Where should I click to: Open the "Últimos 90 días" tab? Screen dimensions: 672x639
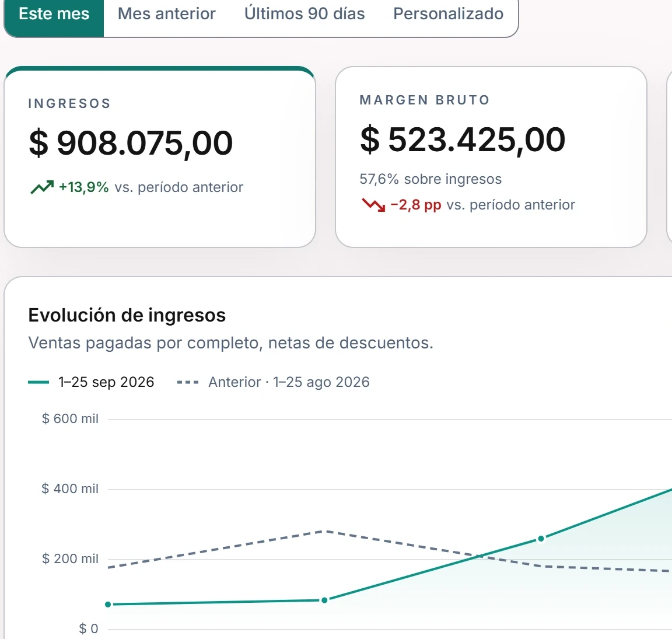(304, 14)
